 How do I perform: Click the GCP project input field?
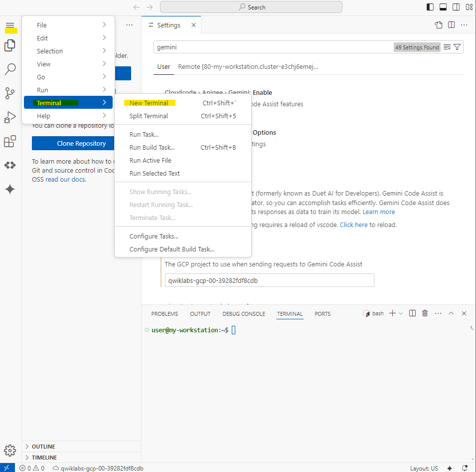point(269,280)
